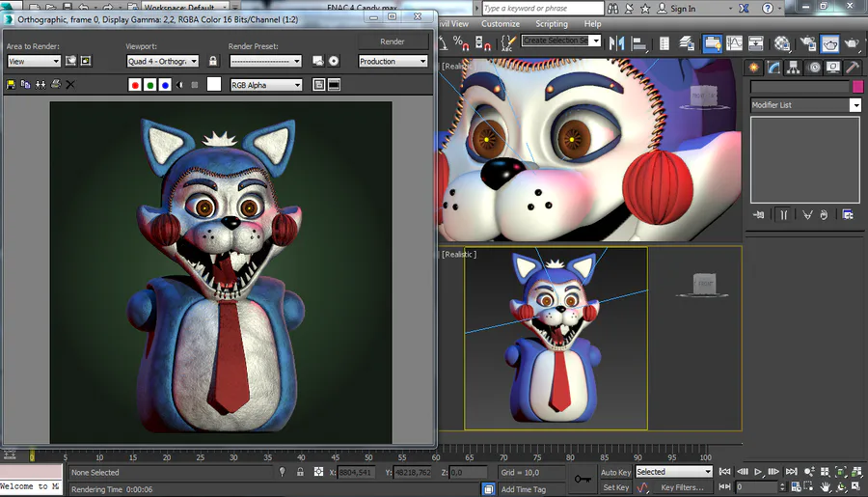Open the Selected key mode dropdown
868x497 pixels.
[x=674, y=472]
